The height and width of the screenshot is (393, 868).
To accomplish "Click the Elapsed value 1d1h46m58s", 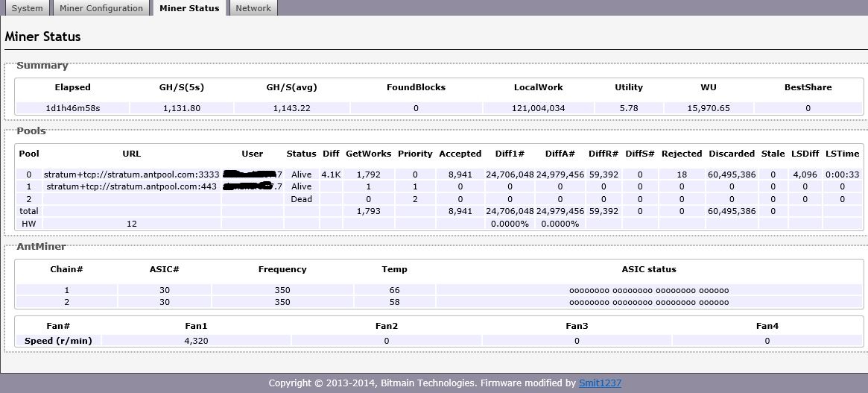I will coord(72,108).
